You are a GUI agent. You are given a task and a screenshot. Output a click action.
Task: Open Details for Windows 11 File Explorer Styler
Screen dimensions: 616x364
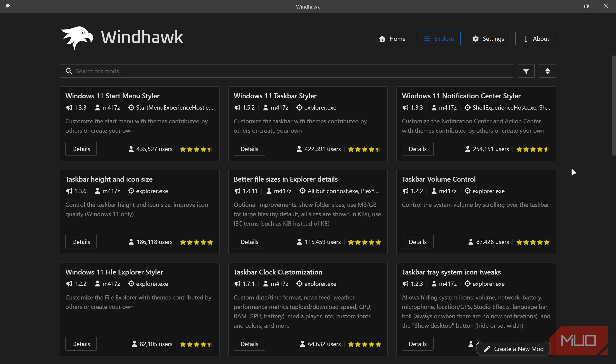81,344
